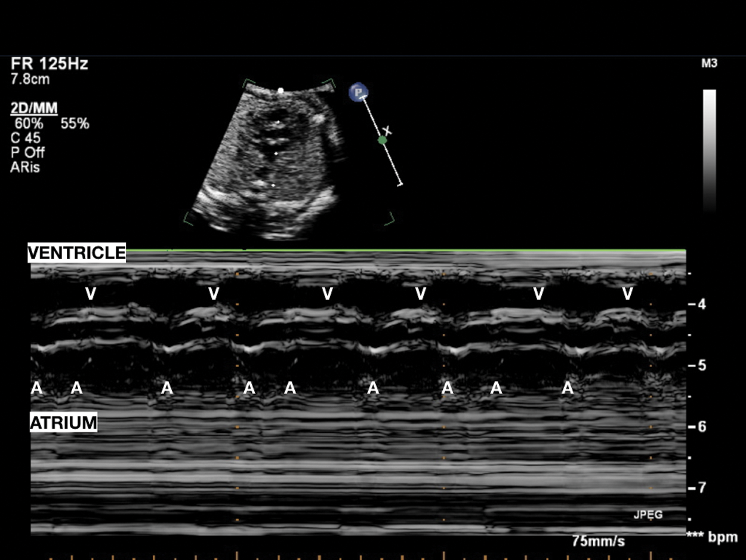Click the VENTRICLE annotation label
This screenshot has height=560, width=746.
[77, 253]
